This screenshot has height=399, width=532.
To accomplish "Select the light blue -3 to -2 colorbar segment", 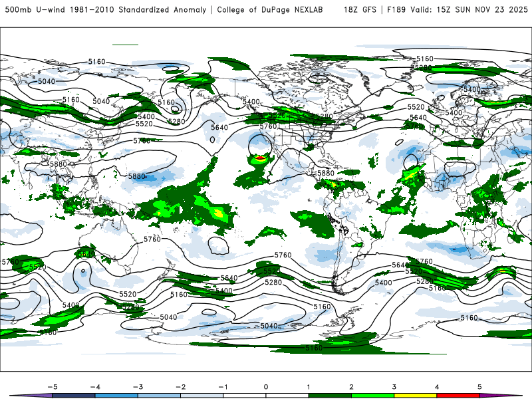I will click(x=159, y=396).
